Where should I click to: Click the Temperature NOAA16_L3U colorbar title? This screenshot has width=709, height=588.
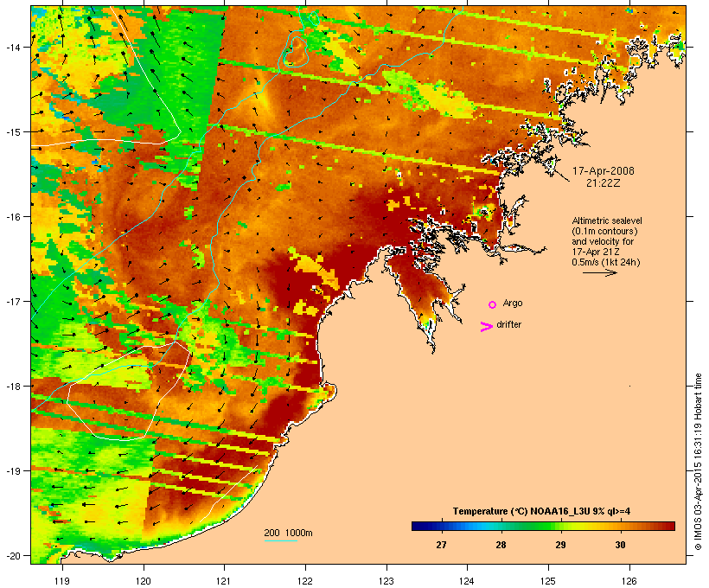tap(541, 511)
